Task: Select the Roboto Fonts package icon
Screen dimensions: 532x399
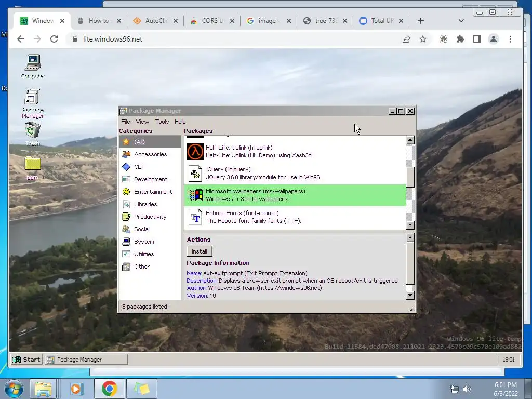Action: (x=195, y=217)
